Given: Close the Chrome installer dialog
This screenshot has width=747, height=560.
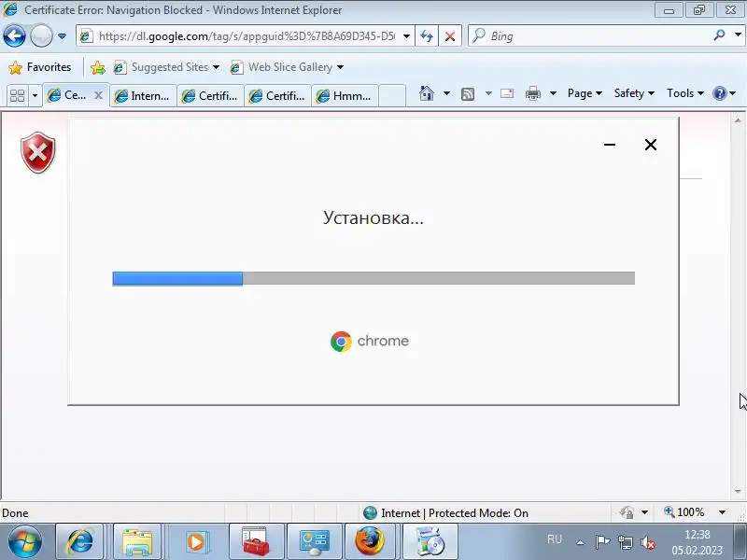Looking at the screenshot, I should (651, 145).
